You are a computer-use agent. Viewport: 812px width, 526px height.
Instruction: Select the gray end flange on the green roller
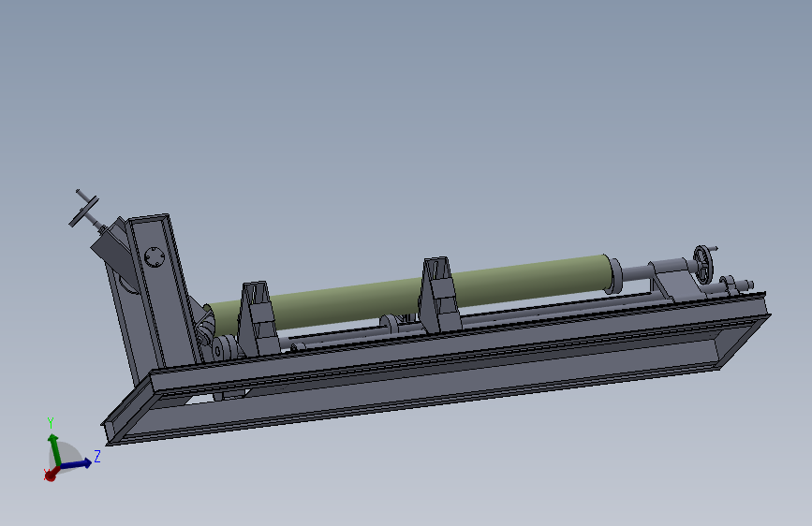[614, 274]
